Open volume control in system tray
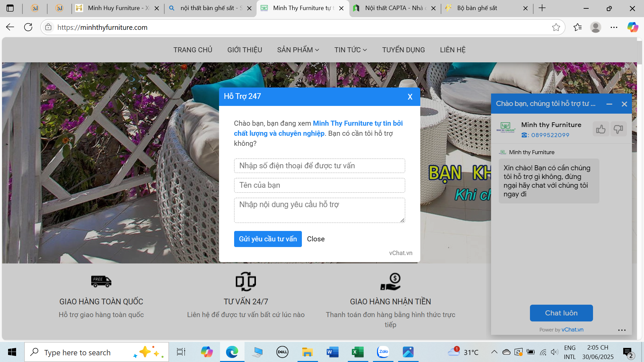This screenshot has width=644, height=362. 554,352
